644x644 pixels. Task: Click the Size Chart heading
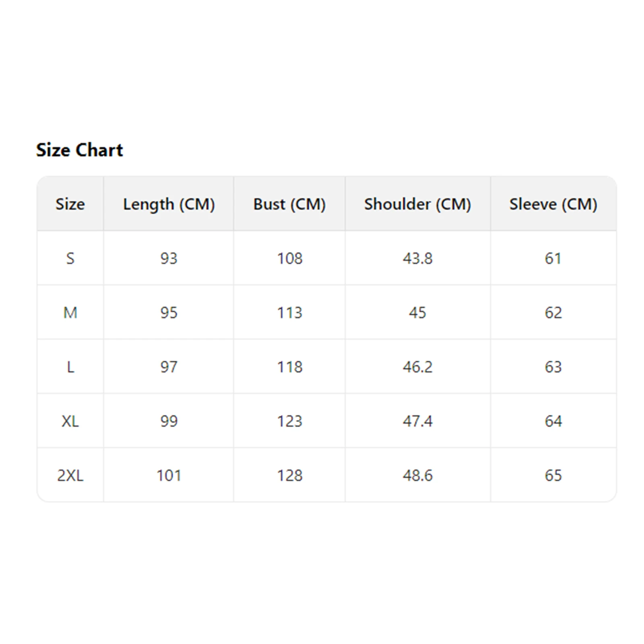[x=79, y=150]
